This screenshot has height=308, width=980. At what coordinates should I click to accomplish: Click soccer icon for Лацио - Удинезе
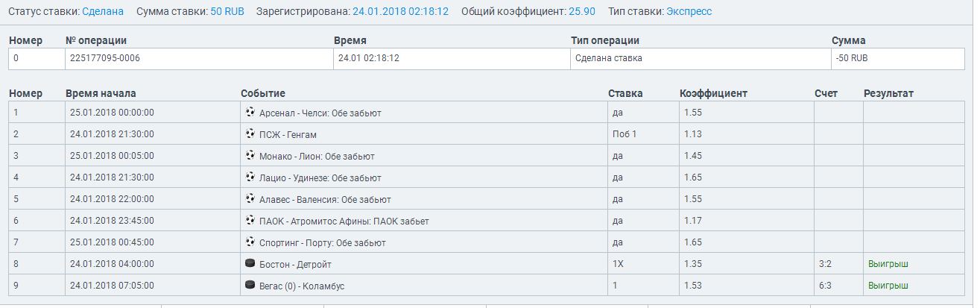pyautogui.click(x=250, y=177)
